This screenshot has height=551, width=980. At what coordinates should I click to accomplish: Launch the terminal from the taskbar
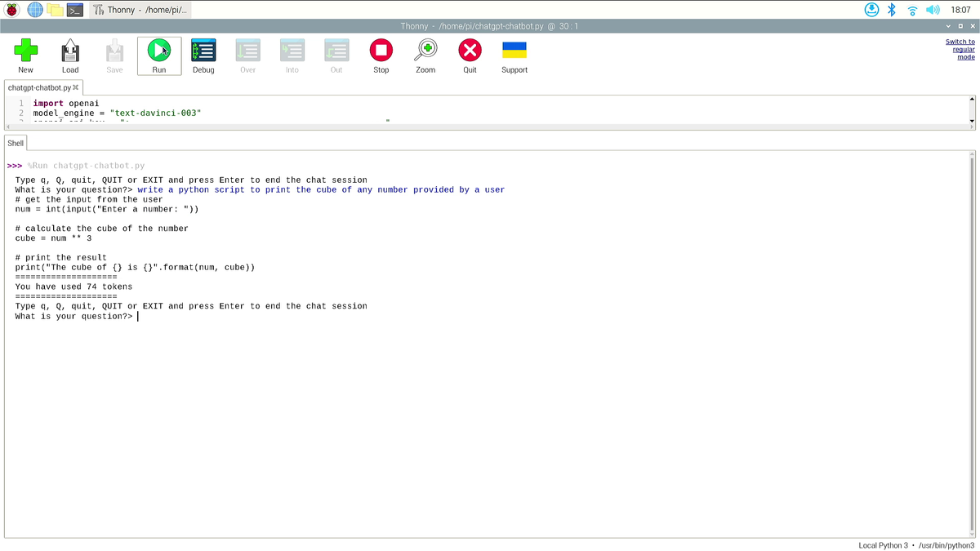[74, 10]
